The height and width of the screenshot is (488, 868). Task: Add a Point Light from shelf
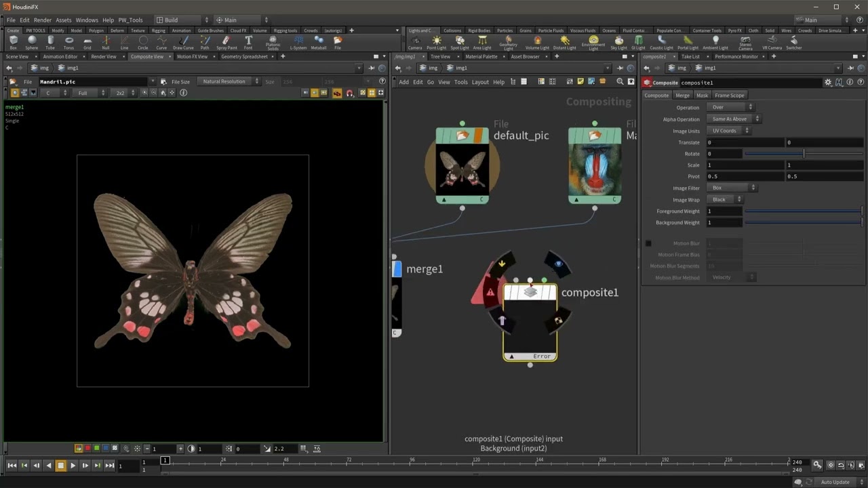coord(437,43)
